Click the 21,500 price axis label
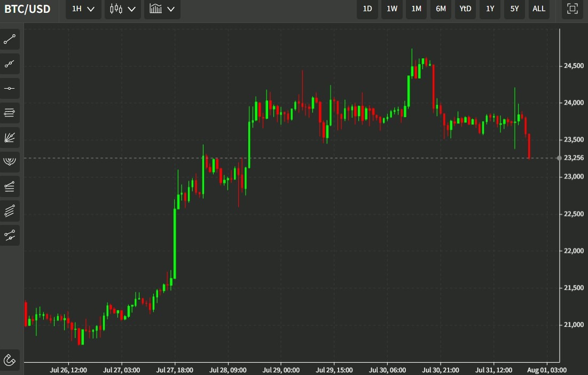This screenshot has height=375, width=588. 574,287
